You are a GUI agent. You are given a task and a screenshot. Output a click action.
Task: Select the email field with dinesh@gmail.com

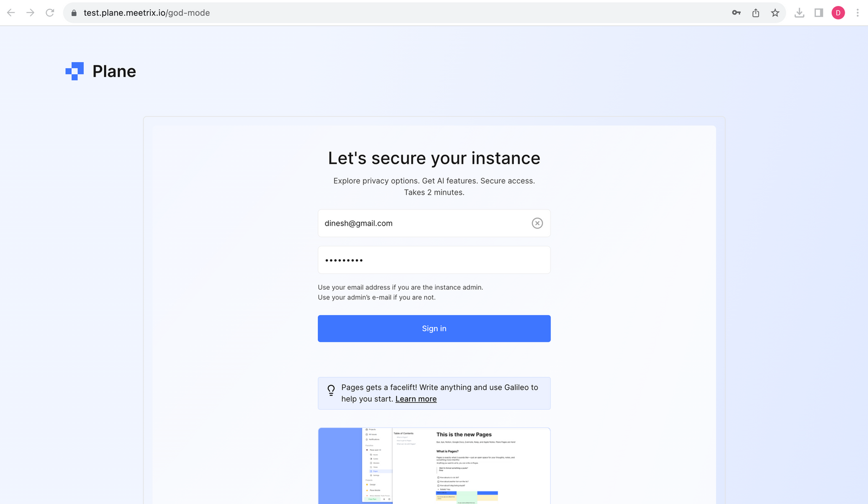point(423,224)
